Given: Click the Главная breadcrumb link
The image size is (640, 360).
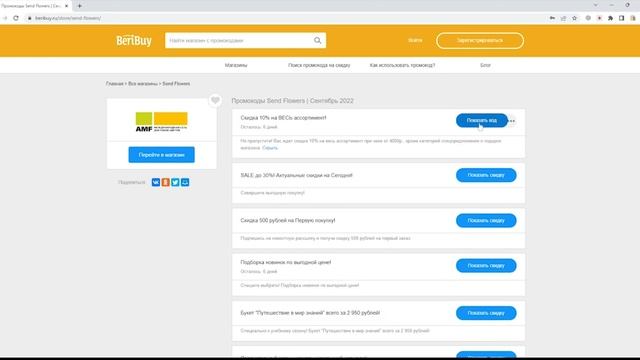Looking at the screenshot, I should [114, 84].
